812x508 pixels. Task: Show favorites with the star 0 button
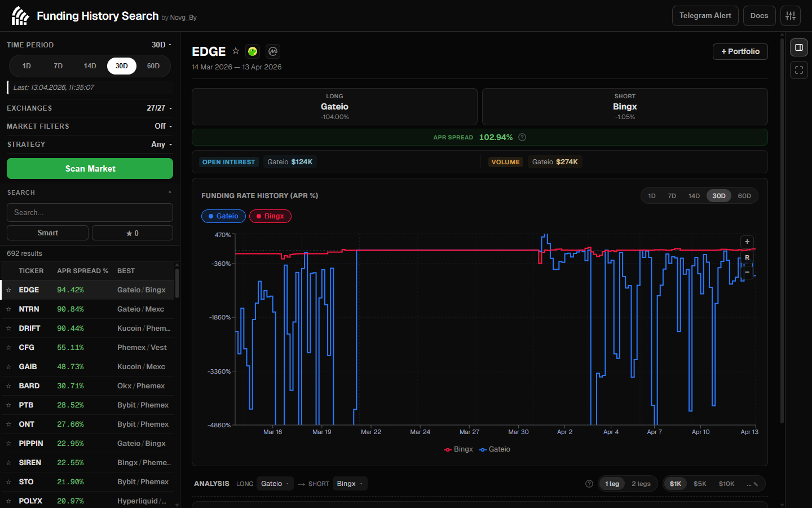pos(133,233)
